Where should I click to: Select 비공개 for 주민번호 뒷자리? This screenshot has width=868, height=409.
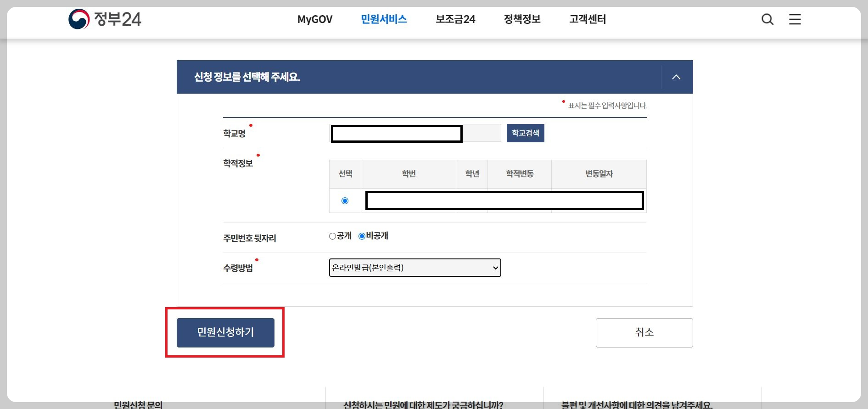(x=362, y=236)
